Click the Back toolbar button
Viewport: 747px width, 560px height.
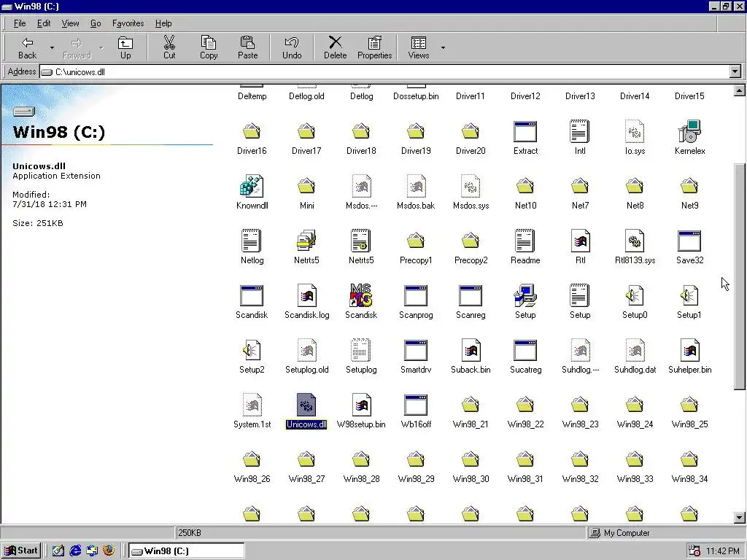[27, 47]
